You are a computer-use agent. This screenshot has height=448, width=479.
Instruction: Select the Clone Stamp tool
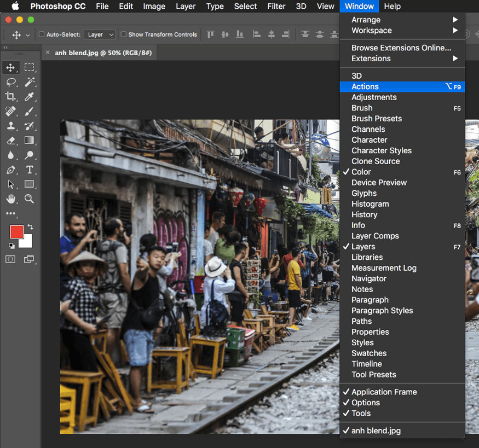pyautogui.click(x=10, y=126)
